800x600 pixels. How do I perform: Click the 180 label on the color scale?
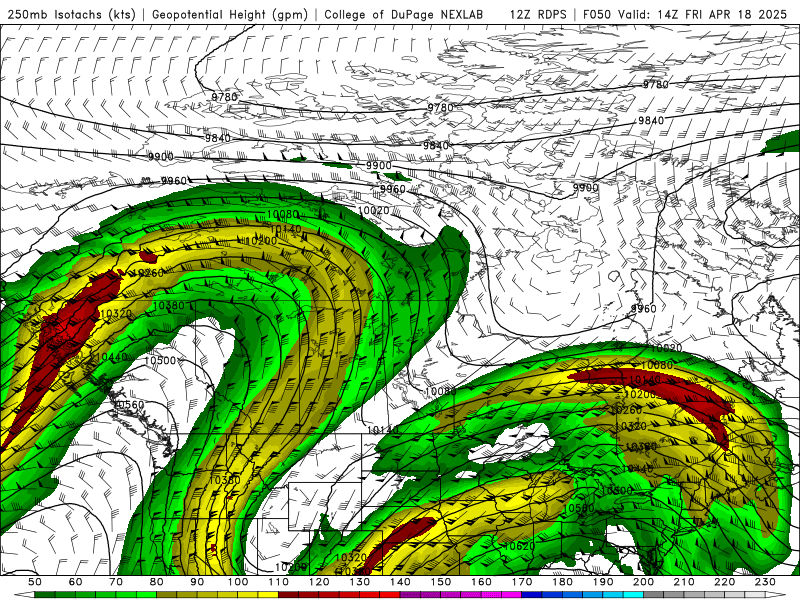point(562,582)
